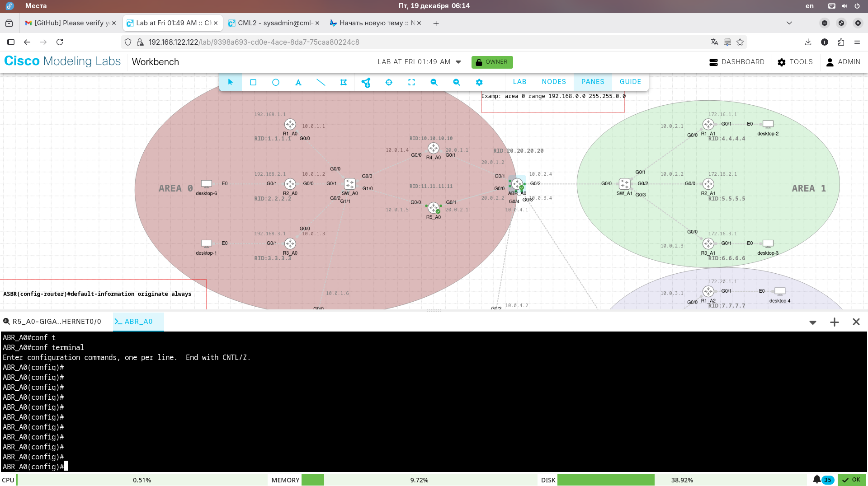
Task: Click the zoom in magnifier icon
Action: [457, 82]
